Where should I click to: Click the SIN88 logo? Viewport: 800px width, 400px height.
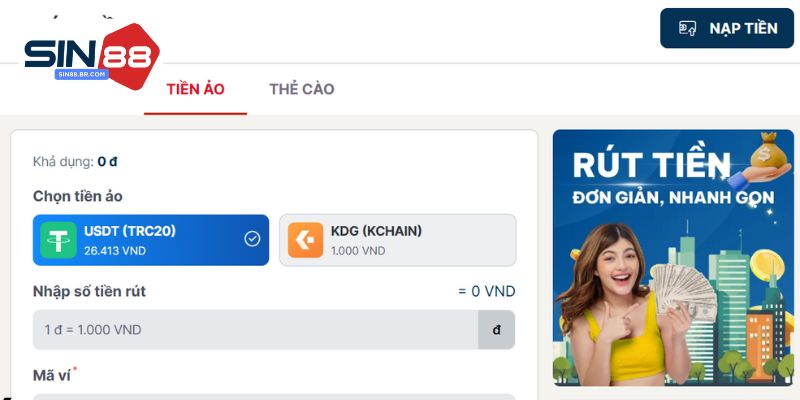(x=92, y=57)
